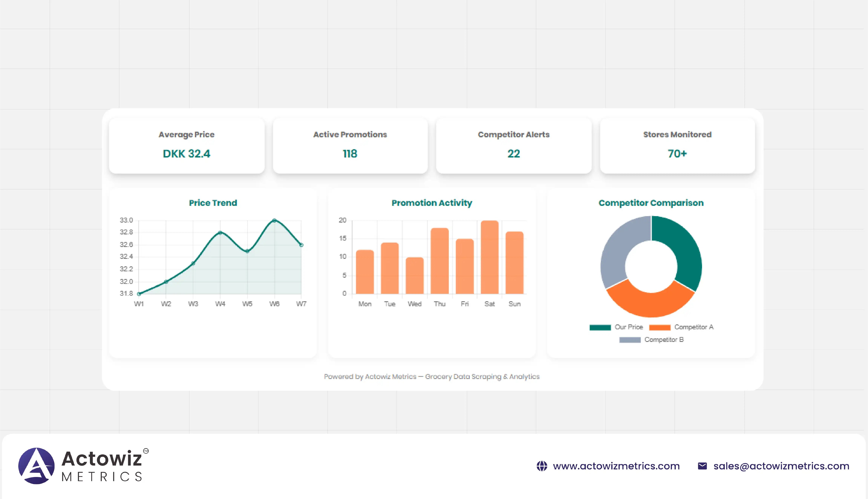Click the Actowiz Metrics logo icon
Viewport: 868px width, 499px height.
coord(36,466)
